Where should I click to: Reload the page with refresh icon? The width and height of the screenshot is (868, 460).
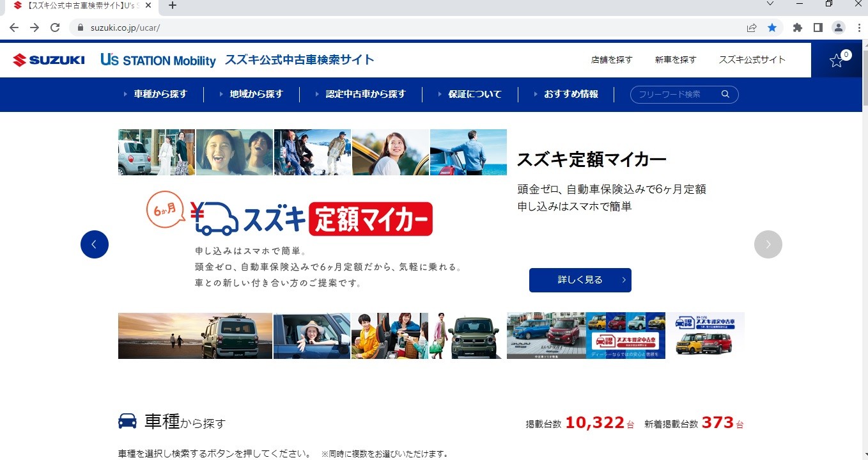click(x=55, y=28)
